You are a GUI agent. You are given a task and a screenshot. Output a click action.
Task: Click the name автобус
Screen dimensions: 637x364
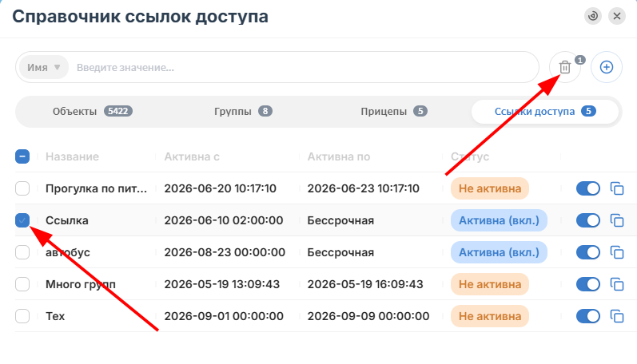67,252
